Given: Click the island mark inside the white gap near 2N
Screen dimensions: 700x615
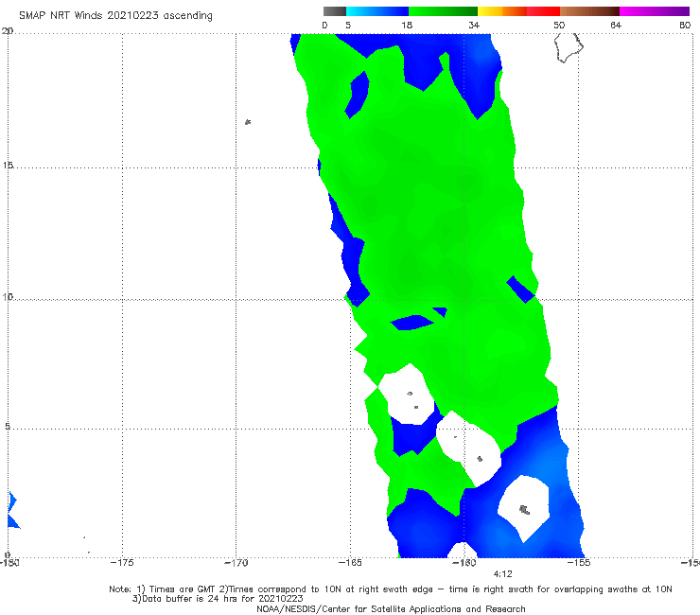Looking at the screenshot, I should click(525, 509).
